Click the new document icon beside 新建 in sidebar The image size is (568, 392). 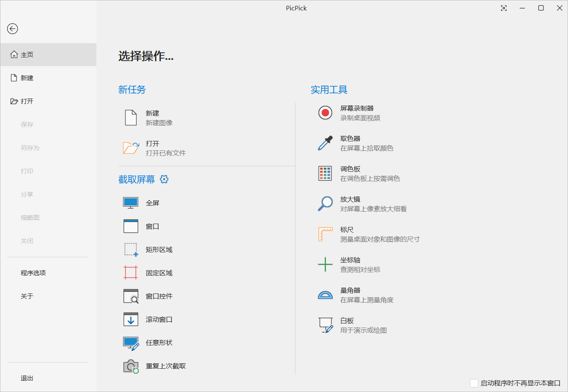tap(14, 78)
